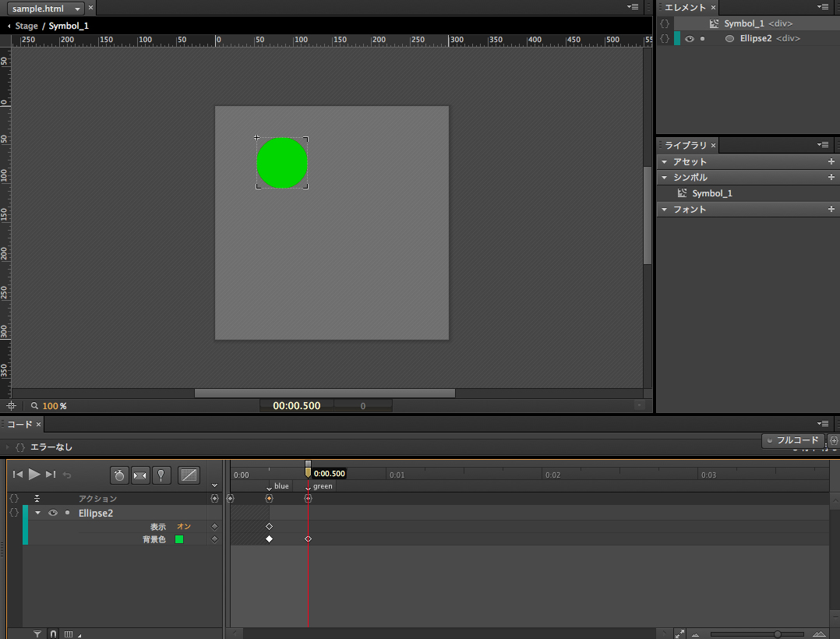This screenshot has height=639, width=840.
Task: Click the フルコード button
Action: [x=793, y=440]
